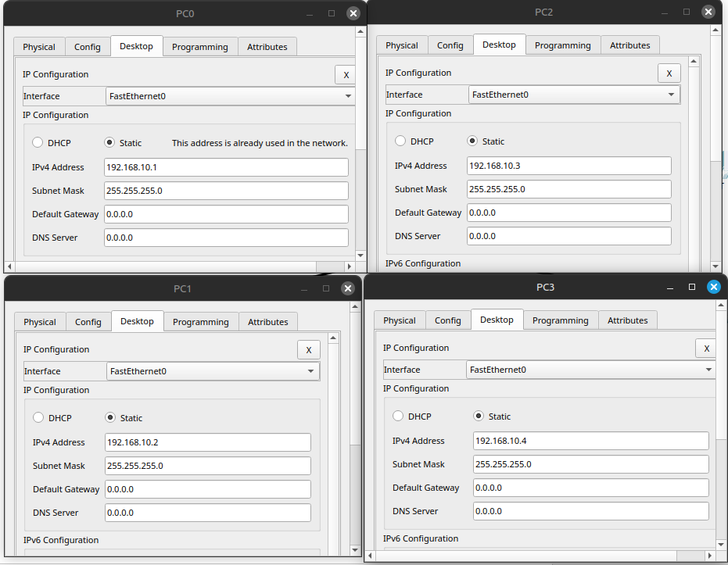Click Default Gateway field in PC0

[226, 214]
